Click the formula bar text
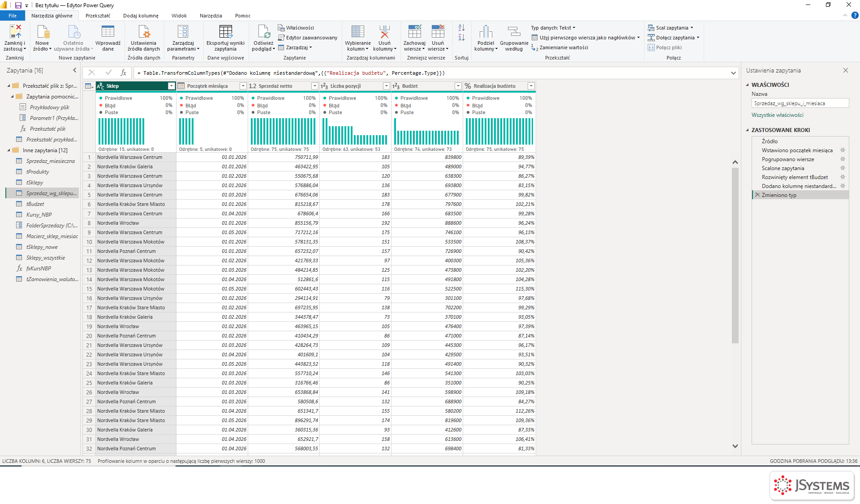Image resolution: width=860 pixels, height=504 pixels. tap(291, 73)
